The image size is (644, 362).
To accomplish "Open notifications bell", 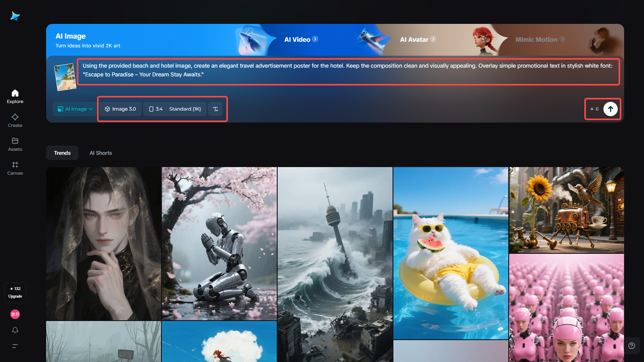I will tap(15, 330).
